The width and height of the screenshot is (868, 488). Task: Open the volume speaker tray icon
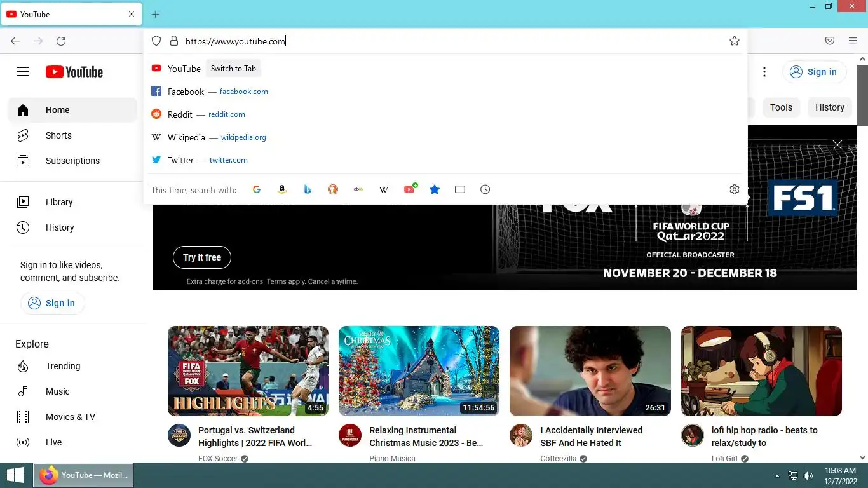pos(808,475)
